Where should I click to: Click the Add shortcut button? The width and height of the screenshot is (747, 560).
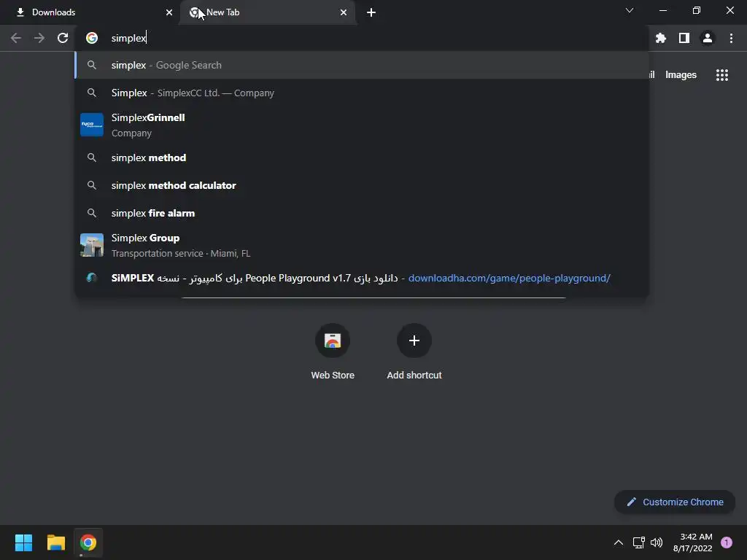point(414,352)
